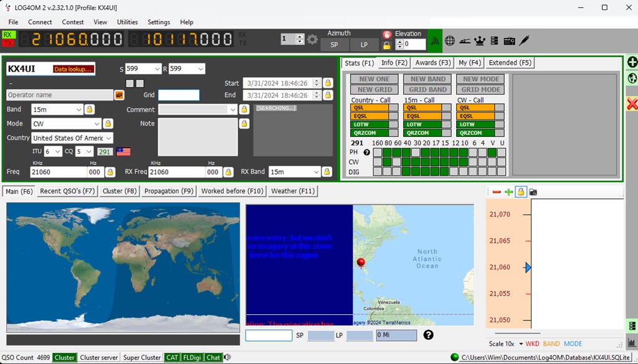Image resolution: width=638 pixels, height=364 pixels.
Task: Click the callsign field showing KX4UI
Action: point(50,69)
